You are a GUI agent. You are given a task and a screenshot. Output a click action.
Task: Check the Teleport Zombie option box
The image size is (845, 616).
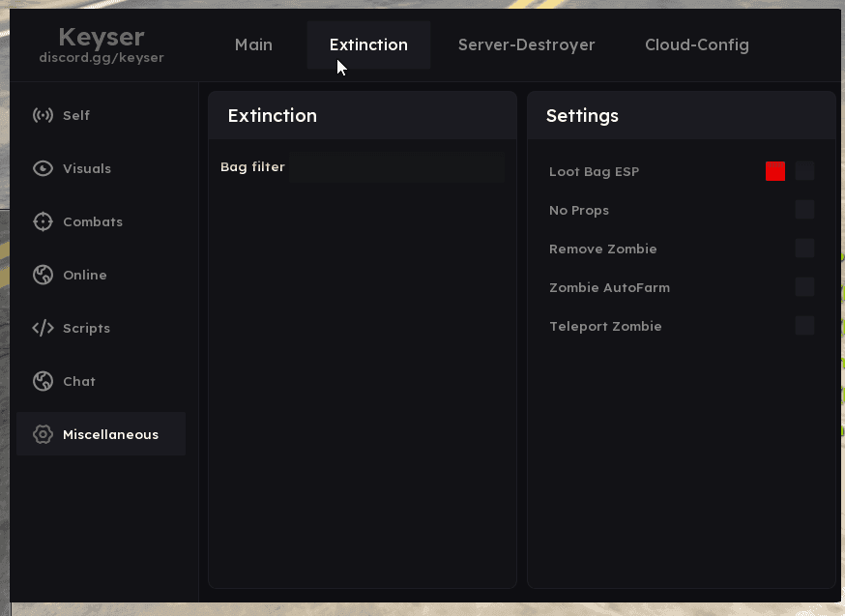click(804, 326)
